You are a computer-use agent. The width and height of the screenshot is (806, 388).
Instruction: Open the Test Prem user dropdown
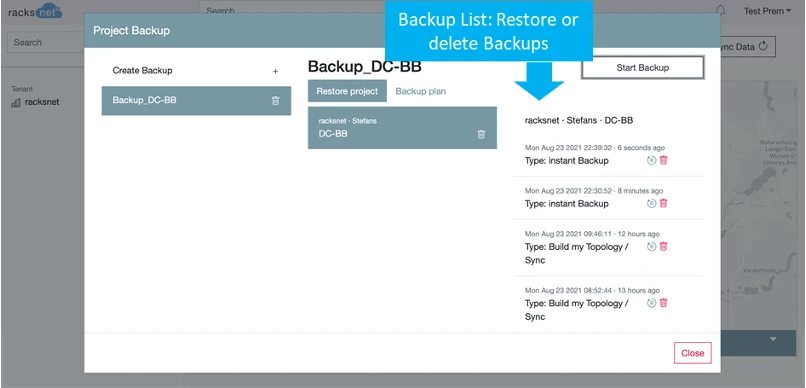click(x=767, y=11)
